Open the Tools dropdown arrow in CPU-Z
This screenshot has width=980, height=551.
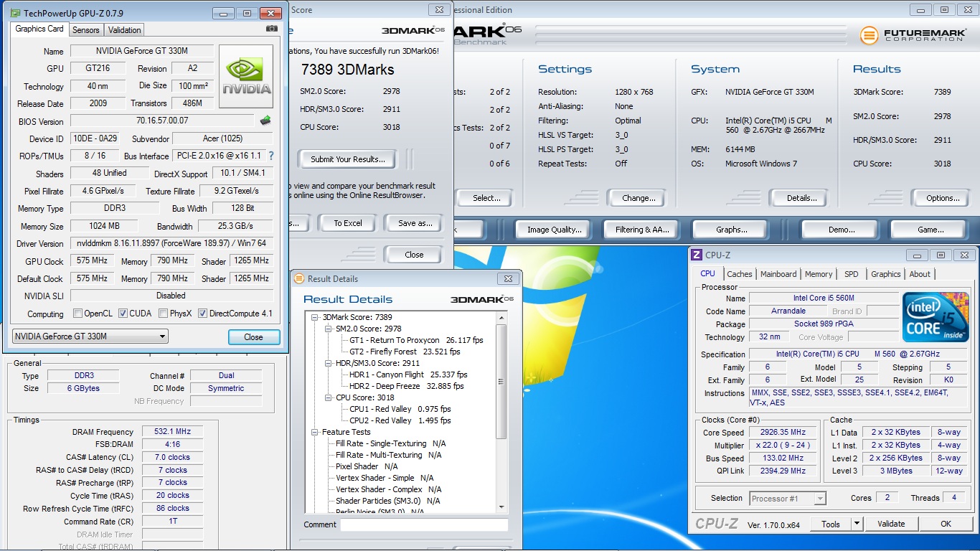click(x=856, y=524)
